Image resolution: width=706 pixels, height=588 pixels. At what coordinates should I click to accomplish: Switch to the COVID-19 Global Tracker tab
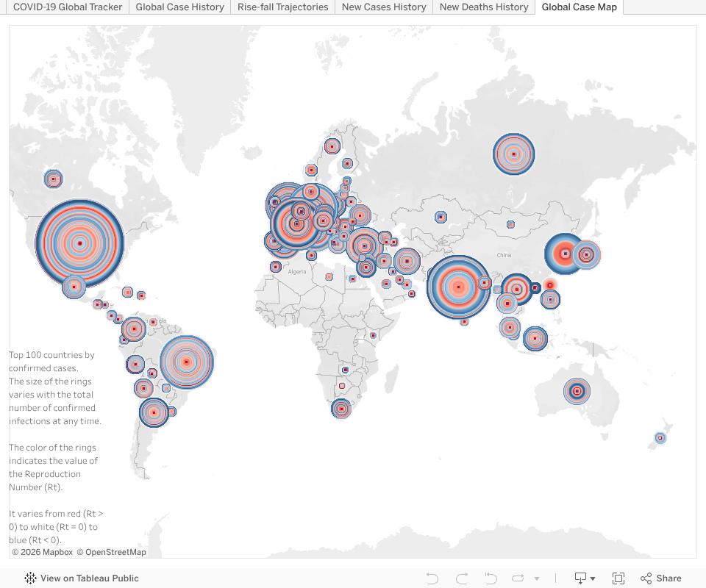coord(68,7)
